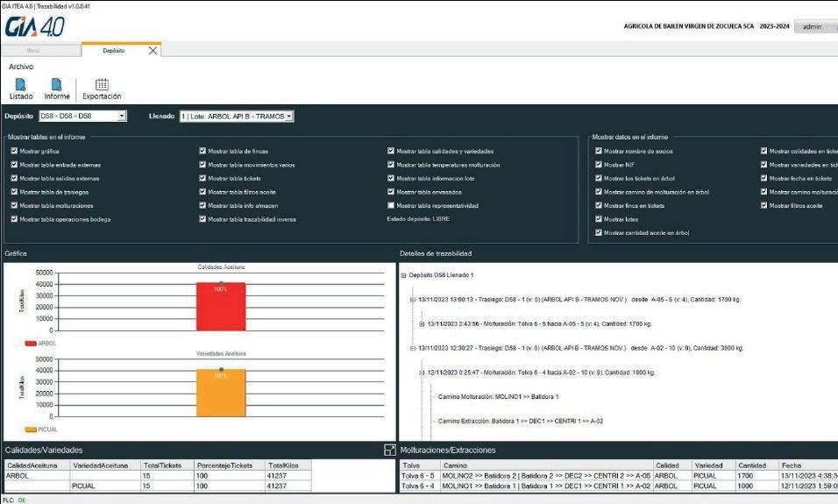Toggle Mostrar tabla de fincas
The width and height of the screenshot is (838, 504).
(202, 151)
